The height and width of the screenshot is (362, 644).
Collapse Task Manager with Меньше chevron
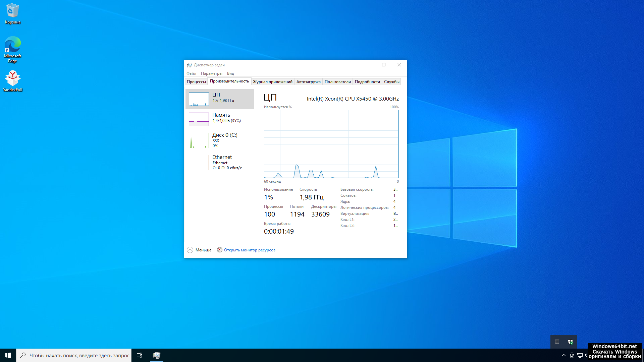coord(190,250)
